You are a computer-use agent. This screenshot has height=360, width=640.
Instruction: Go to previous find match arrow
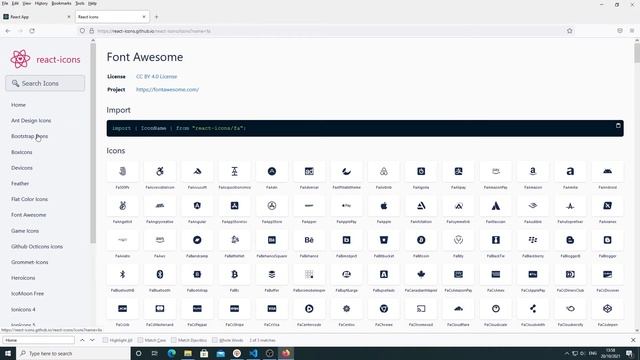point(82,340)
